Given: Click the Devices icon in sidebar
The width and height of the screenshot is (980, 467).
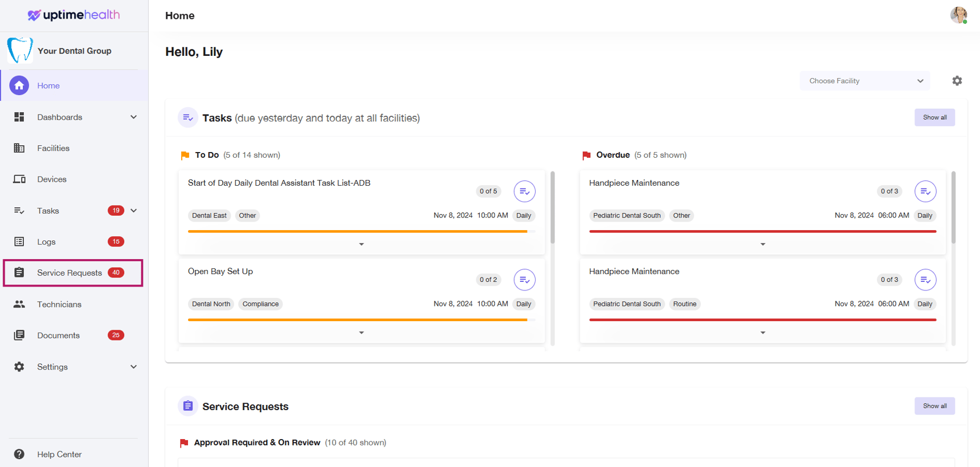Looking at the screenshot, I should point(19,179).
